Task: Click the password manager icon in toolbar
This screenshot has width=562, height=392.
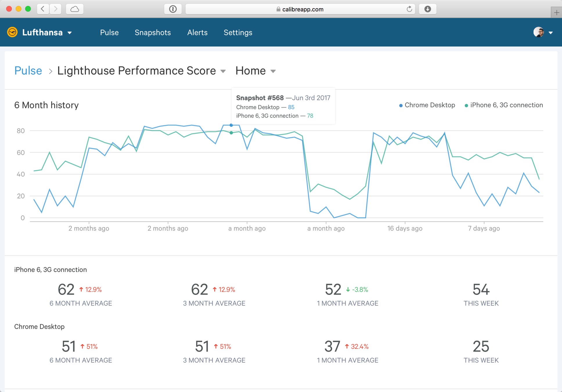Action: coord(173,9)
